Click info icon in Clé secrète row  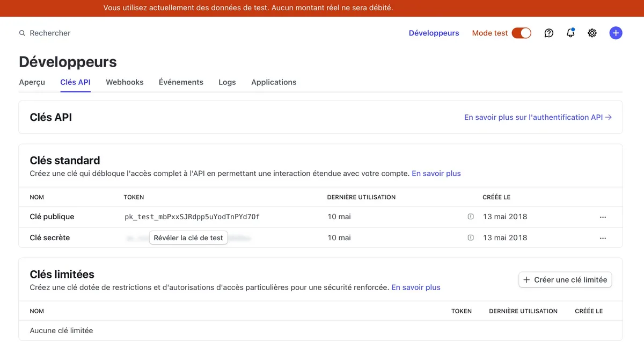471,238
